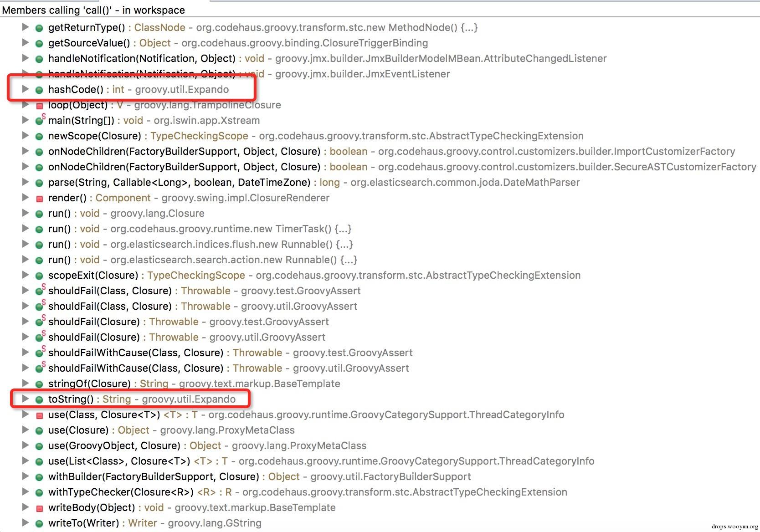Select handleNotification AttributeChangedListener entry
This screenshot has width=760, height=532.
point(327,58)
